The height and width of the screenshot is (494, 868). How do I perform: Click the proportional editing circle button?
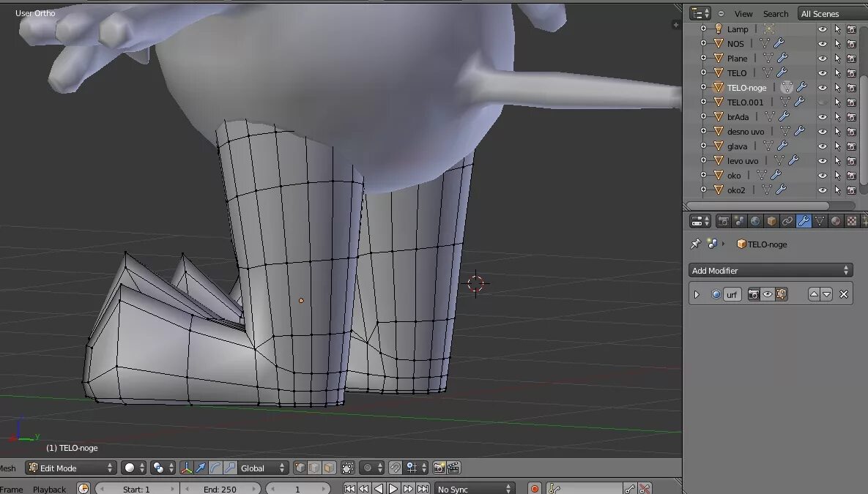click(x=367, y=468)
